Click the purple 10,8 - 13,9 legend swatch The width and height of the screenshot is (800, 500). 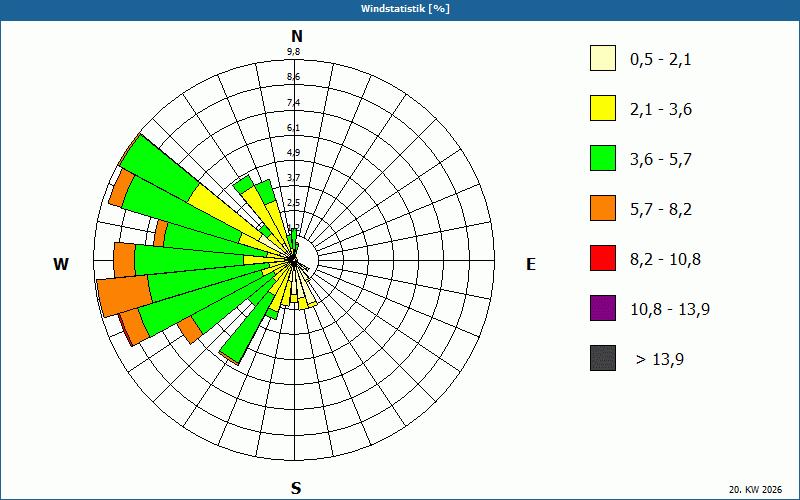point(603,308)
